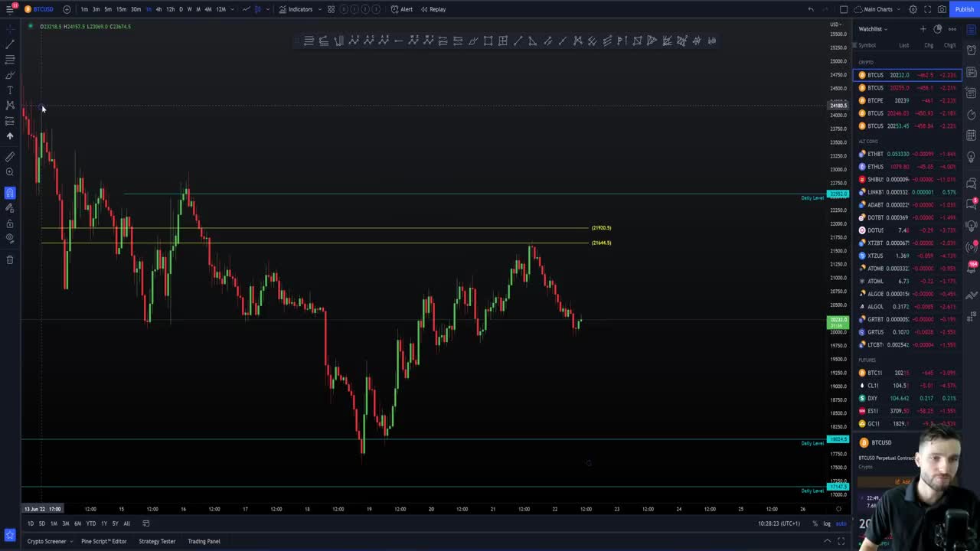Add a symbol to the watchlist
The height and width of the screenshot is (551, 980).
tap(923, 29)
